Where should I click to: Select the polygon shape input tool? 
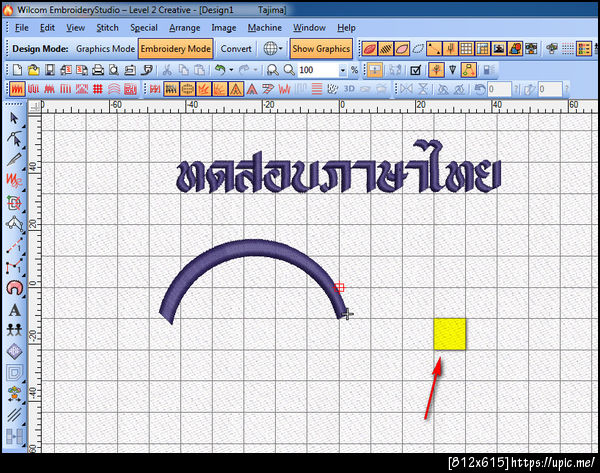pos(15,224)
